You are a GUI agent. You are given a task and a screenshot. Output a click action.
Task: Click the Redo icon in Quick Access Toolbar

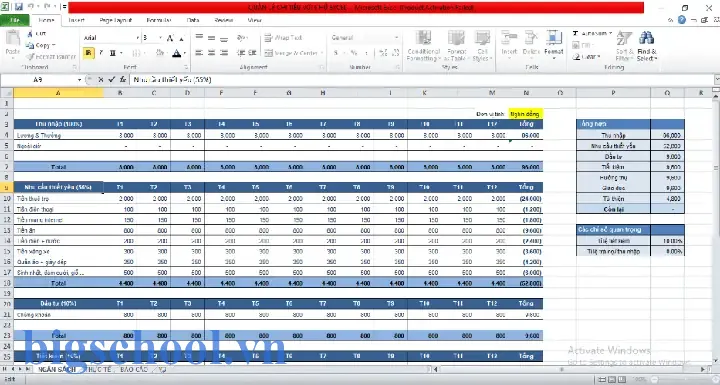pos(47,7)
